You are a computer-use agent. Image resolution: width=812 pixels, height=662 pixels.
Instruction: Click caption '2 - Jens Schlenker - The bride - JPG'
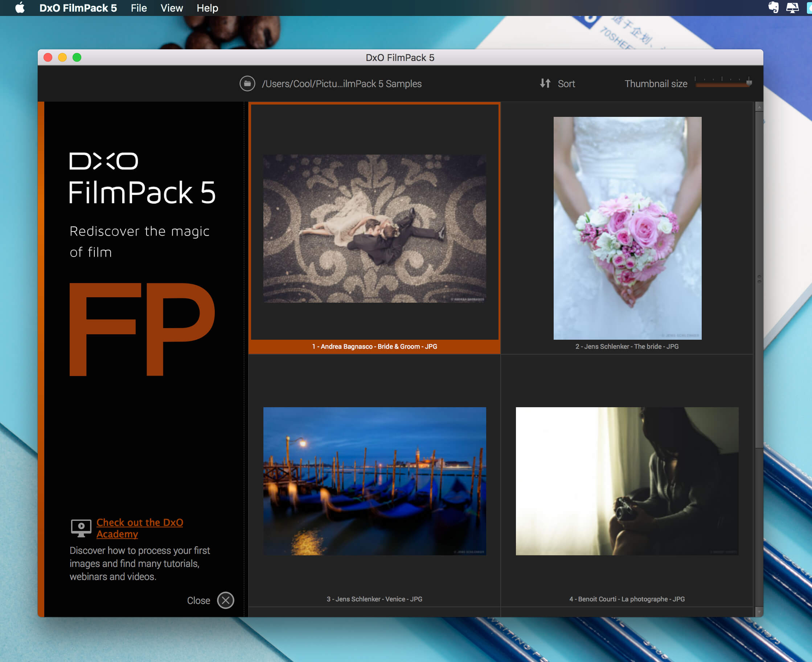coord(627,346)
